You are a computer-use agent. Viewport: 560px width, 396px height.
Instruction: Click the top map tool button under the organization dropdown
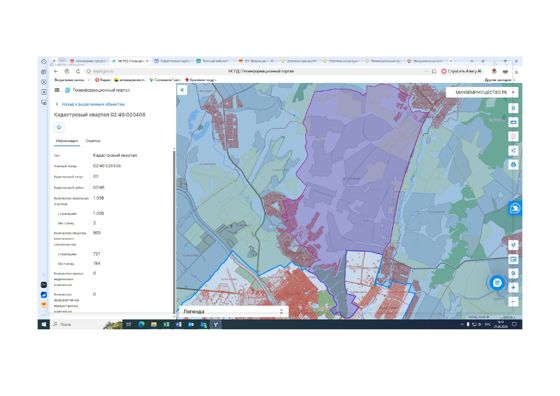click(513, 108)
